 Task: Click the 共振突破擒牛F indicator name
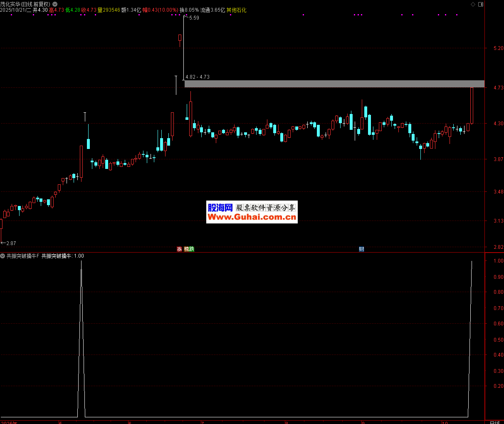pos(23,256)
